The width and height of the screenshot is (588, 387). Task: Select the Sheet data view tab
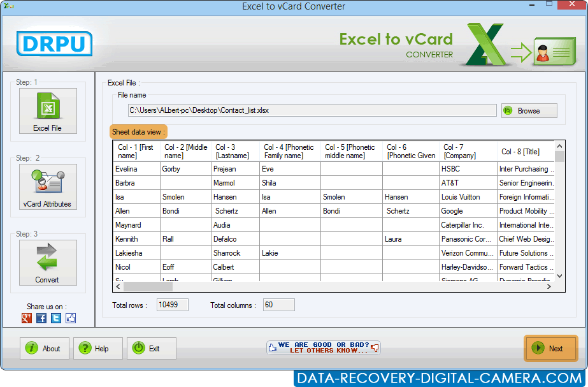click(138, 131)
